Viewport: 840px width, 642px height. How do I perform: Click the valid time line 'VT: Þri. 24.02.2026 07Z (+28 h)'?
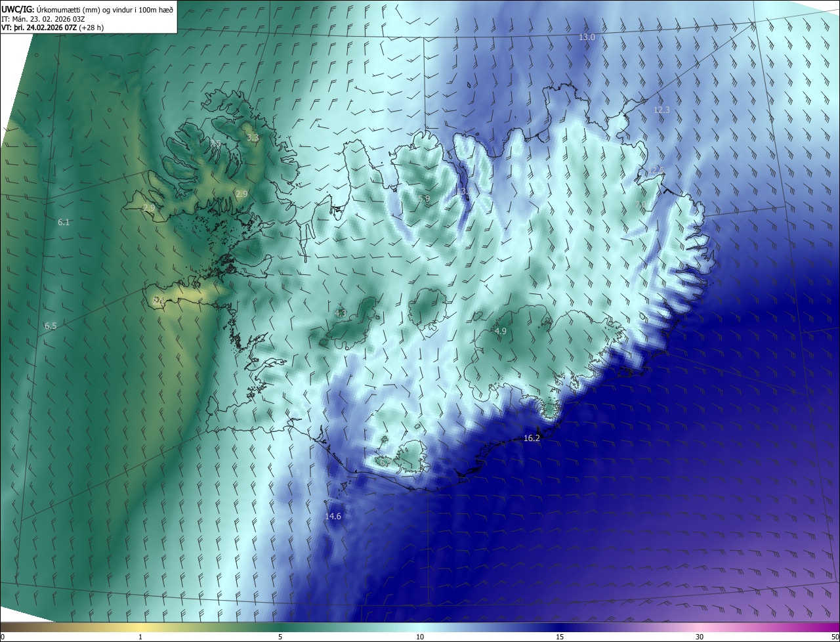pyautogui.click(x=52, y=27)
